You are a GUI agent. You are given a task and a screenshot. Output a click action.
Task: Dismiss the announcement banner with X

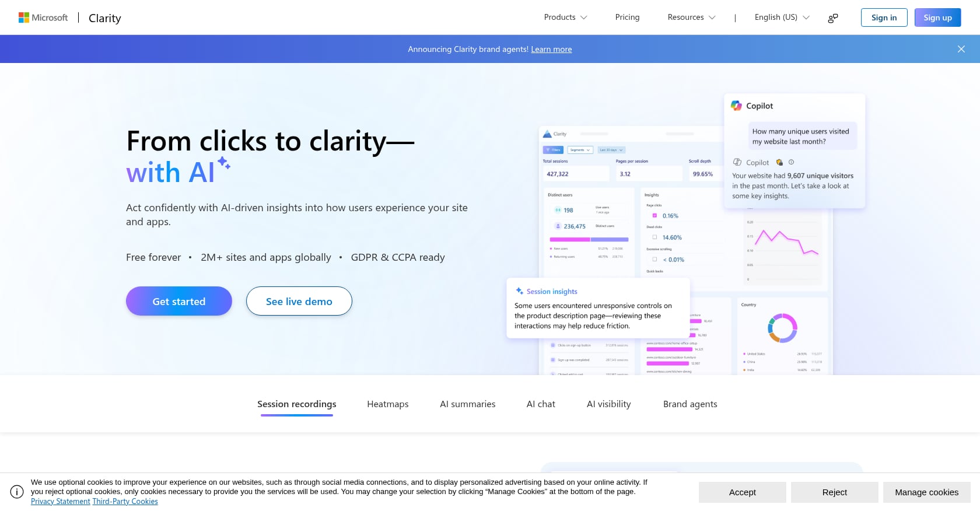(x=961, y=49)
